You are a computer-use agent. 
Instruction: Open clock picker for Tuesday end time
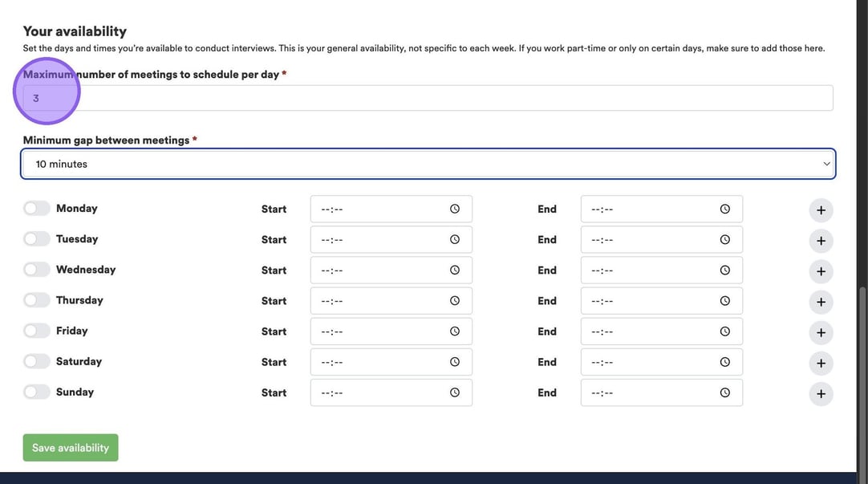point(725,239)
